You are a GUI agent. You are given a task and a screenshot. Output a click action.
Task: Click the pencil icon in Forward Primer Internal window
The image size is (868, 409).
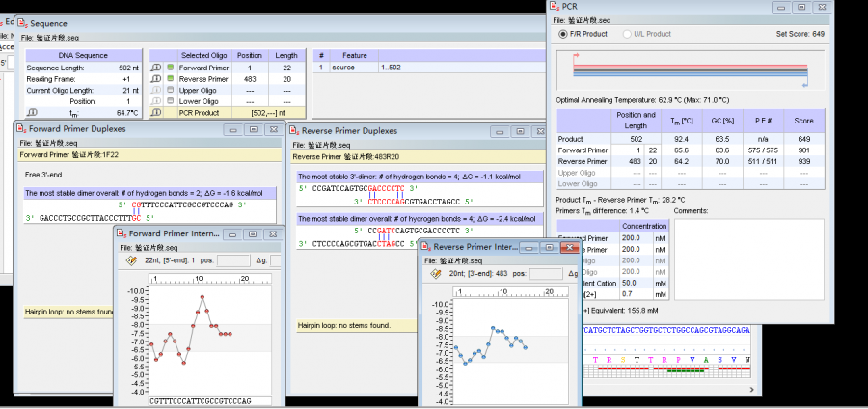tap(130, 260)
